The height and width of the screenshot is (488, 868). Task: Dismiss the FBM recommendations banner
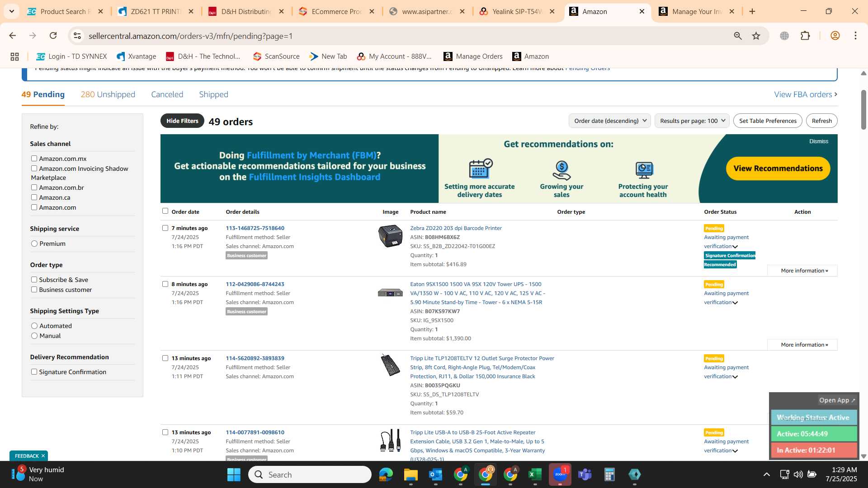pyautogui.click(x=818, y=141)
